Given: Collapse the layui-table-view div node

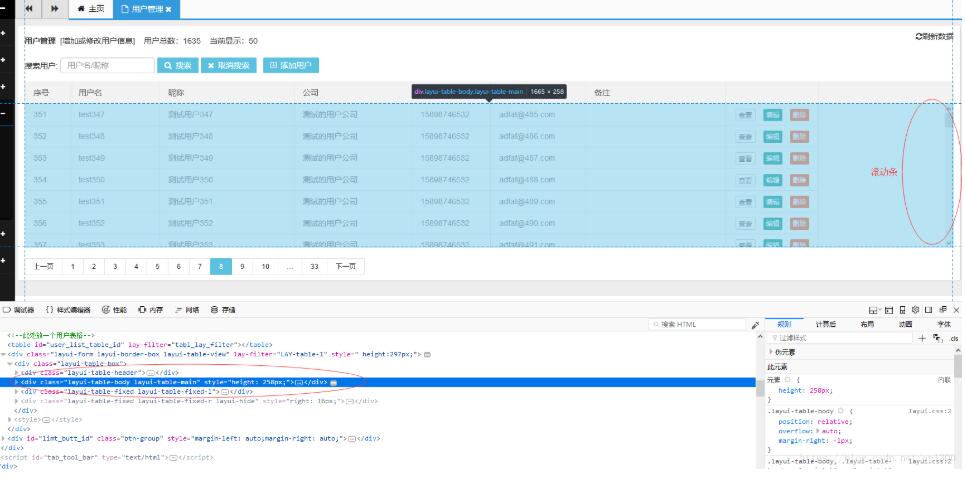Looking at the screenshot, I should 4,354.
